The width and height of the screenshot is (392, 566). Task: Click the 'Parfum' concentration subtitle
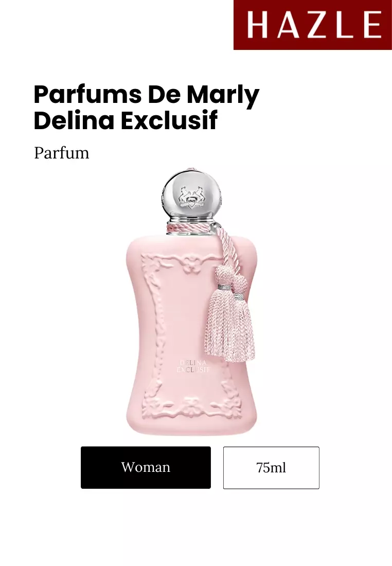point(61,153)
